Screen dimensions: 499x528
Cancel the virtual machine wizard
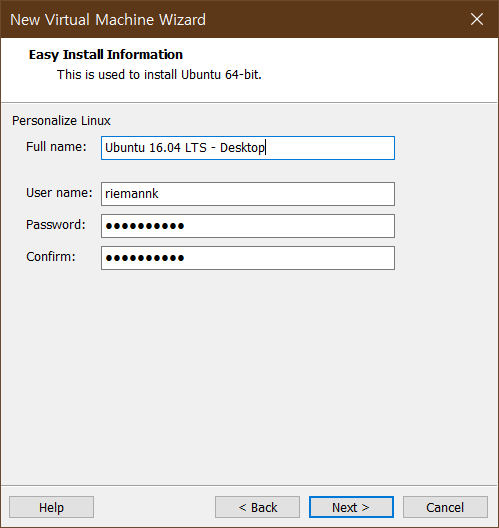point(445,507)
